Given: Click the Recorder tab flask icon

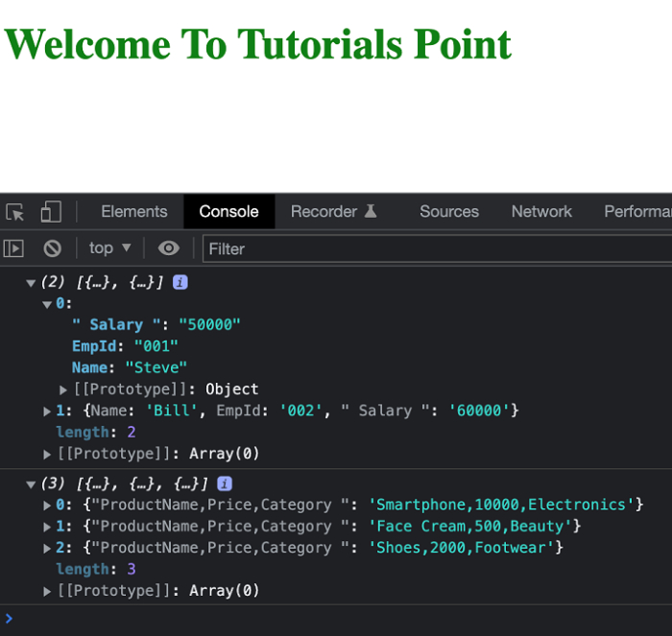Looking at the screenshot, I should [x=371, y=212].
